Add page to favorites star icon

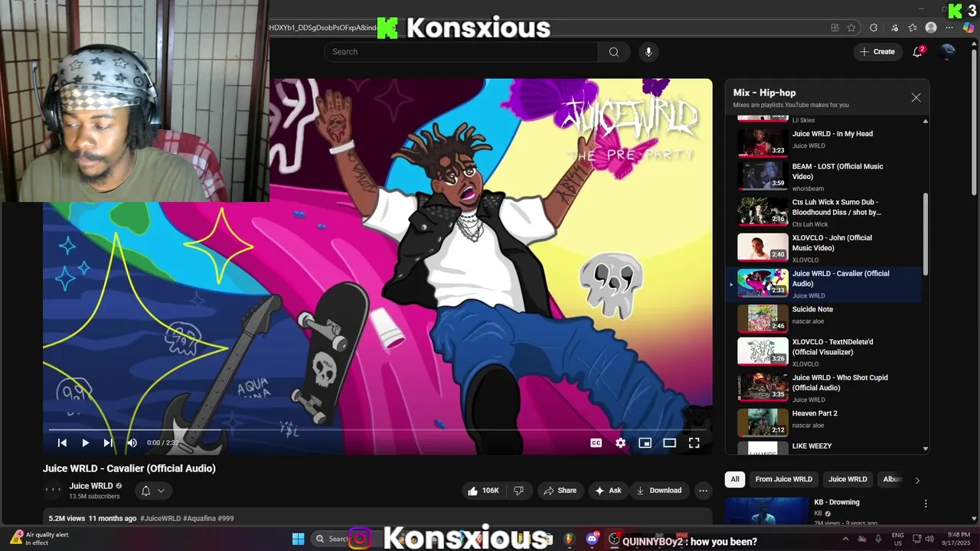click(x=851, y=28)
